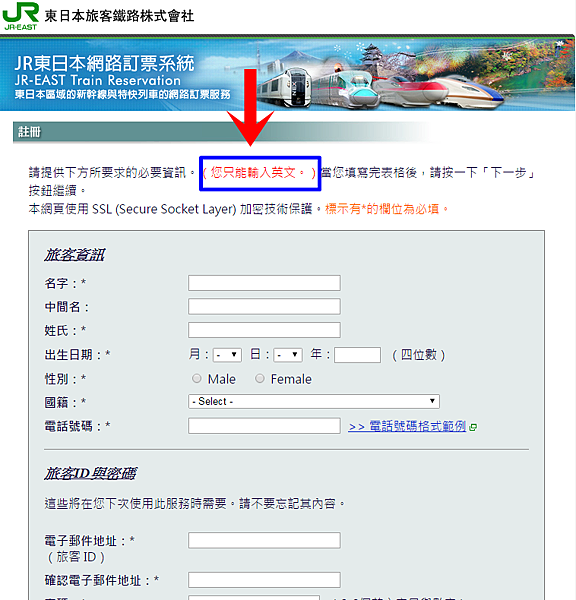Click the JR-EAST logo
The image size is (576, 600).
[21, 16]
